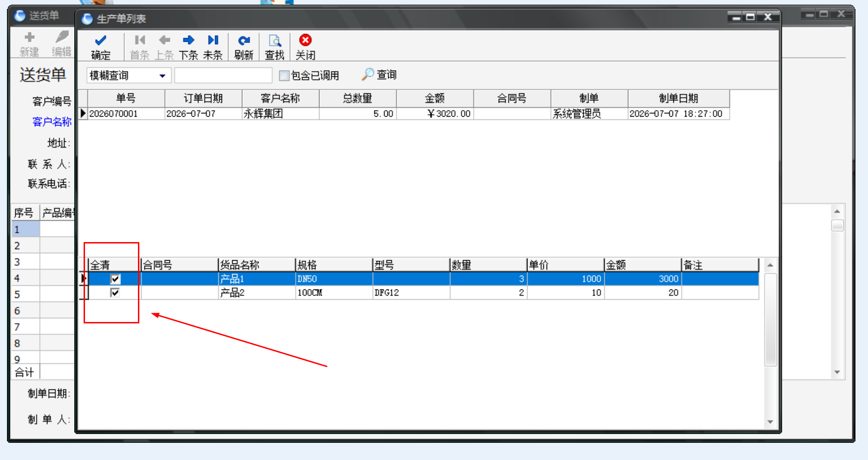Open the 模糊查询 dropdown

coord(162,76)
